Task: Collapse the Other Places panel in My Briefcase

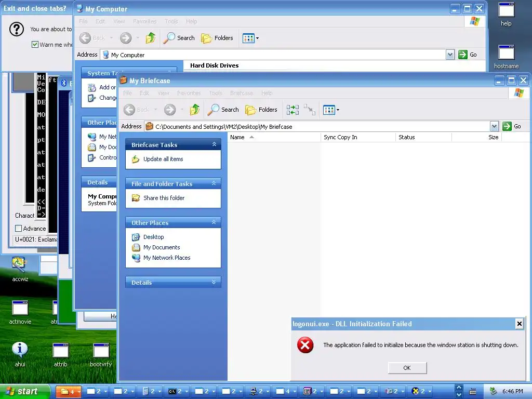Action: tap(214, 222)
